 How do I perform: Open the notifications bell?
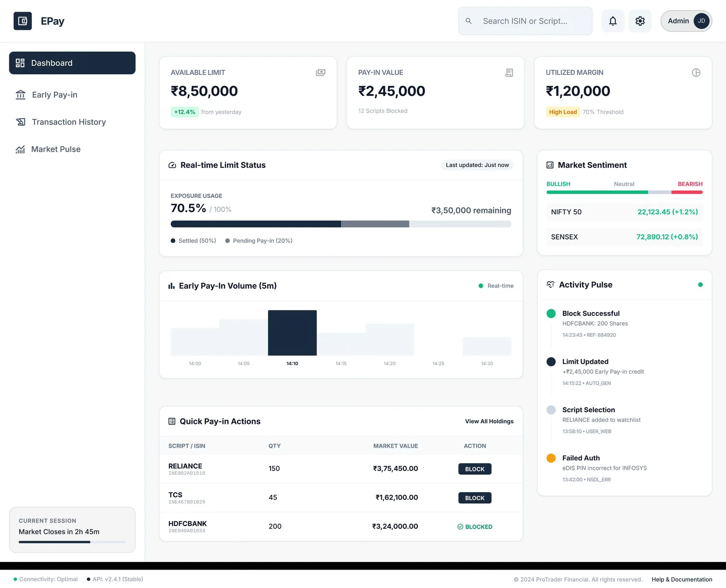613,21
